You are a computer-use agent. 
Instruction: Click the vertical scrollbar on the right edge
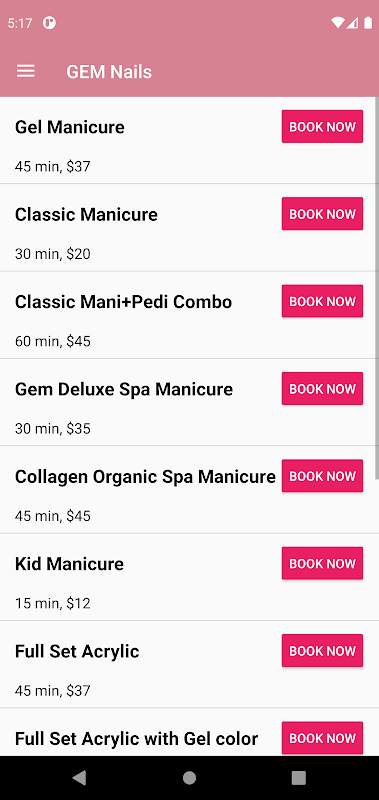coord(377,288)
